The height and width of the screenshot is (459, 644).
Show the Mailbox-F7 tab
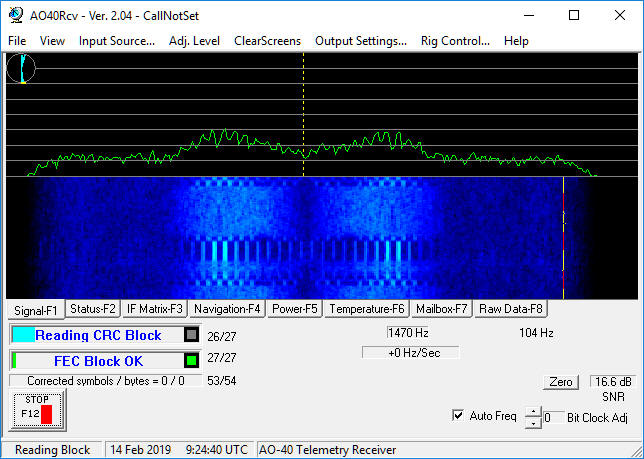(x=442, y=309)
